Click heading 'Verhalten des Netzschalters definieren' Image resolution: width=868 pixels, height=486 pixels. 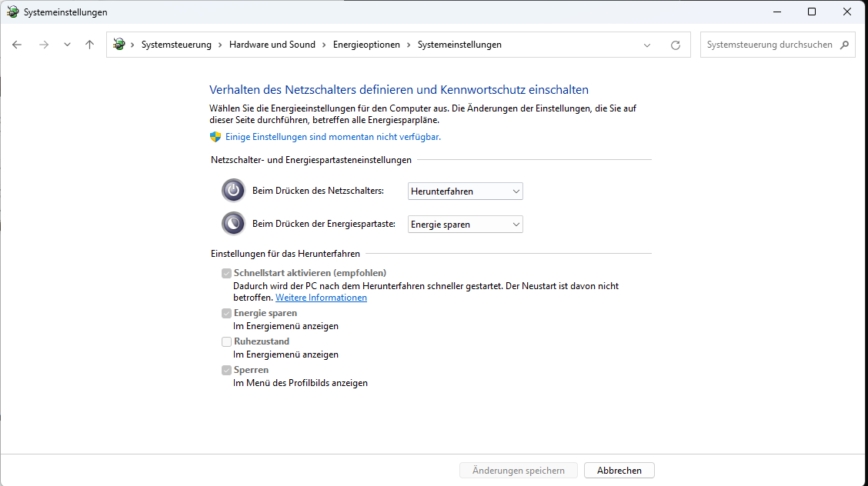point(399,89)
